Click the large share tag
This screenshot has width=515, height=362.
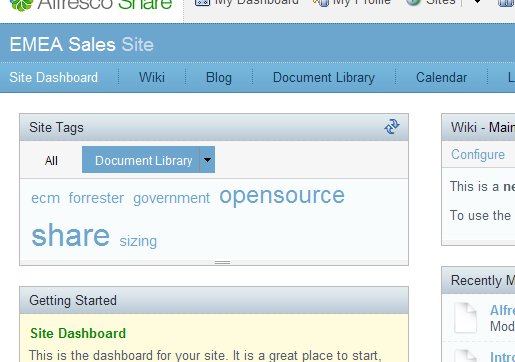[x=71, y=235]
